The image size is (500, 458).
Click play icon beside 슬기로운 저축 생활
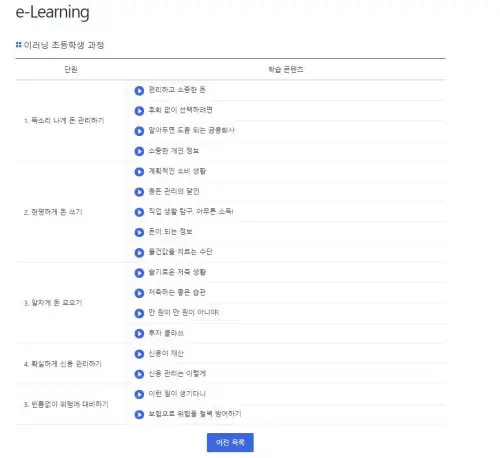pyautogui.click(x=139, y=273)
